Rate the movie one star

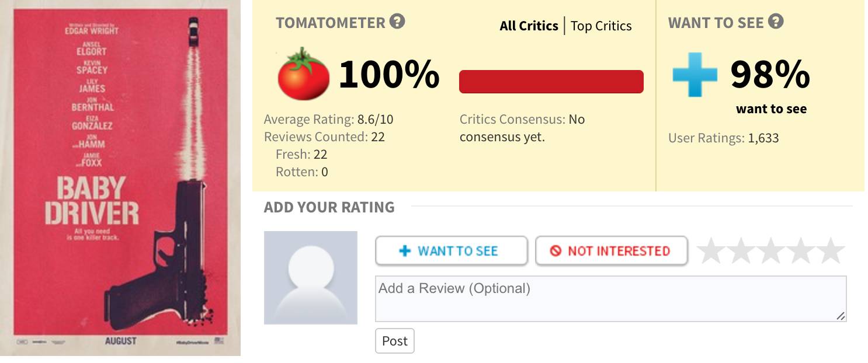coord(711,251)
